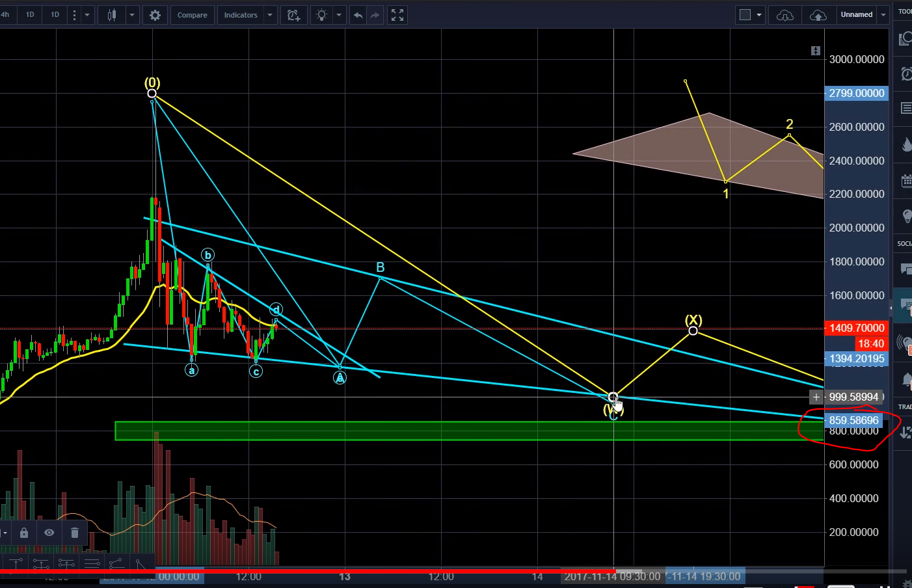Expand the time interval dropdown arrow
912x588 pixels.
pyautogui.click(x=87, y=15)
